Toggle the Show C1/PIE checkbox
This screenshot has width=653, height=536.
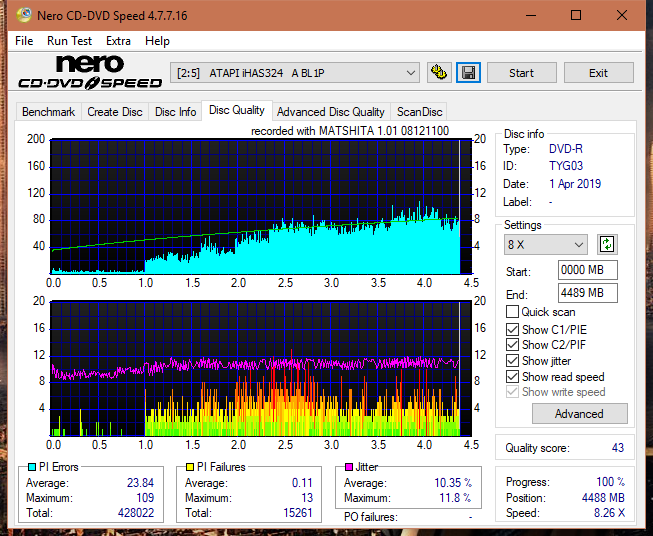click(x=512, y=329)
